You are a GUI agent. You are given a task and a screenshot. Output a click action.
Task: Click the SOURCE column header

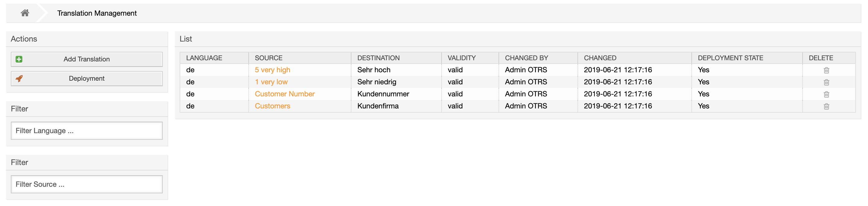click(x=269, y=58)
